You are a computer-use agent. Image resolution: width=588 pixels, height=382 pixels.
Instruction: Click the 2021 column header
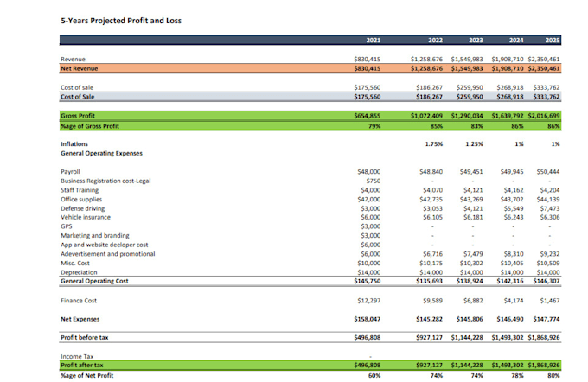[x=374, y=40]
